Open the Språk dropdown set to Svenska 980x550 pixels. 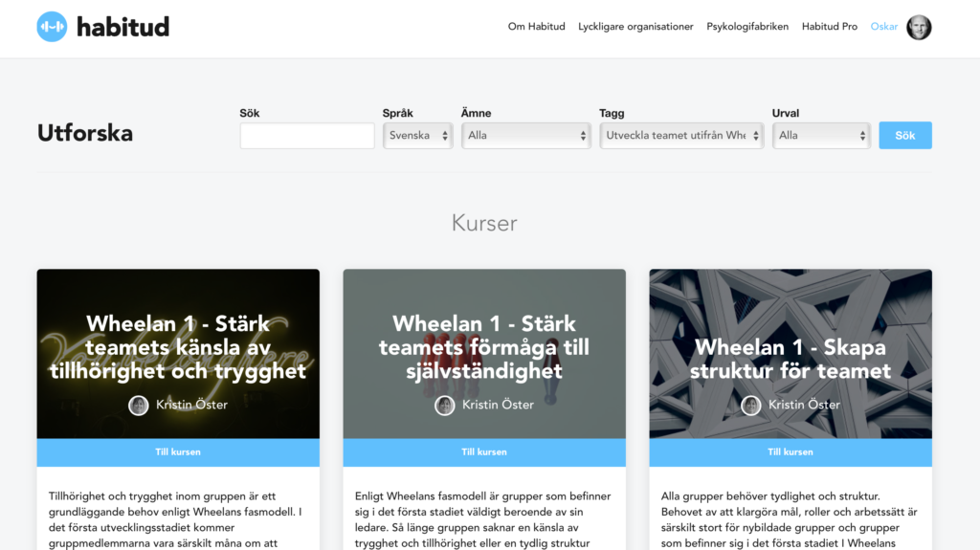point(418,136)
